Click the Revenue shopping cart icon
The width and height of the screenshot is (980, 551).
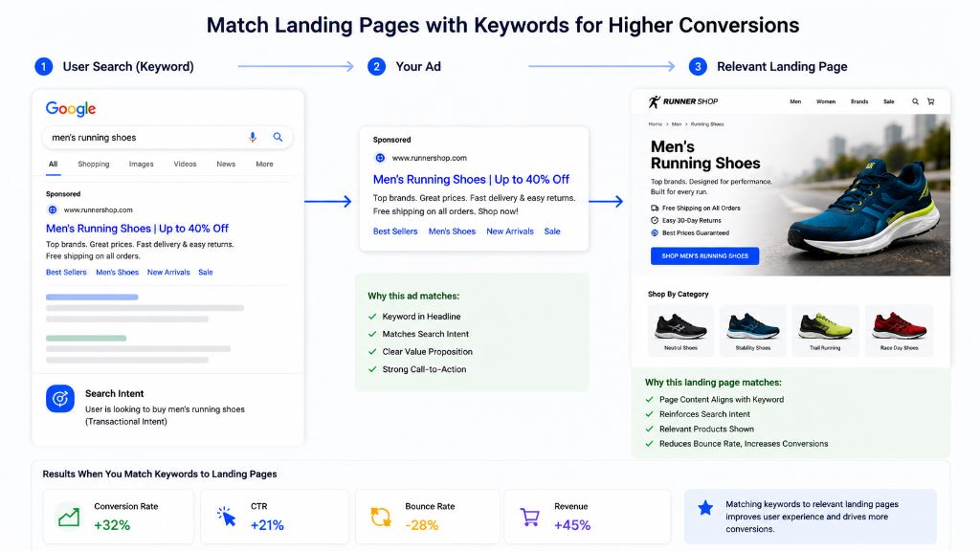(x=529, y=517)
